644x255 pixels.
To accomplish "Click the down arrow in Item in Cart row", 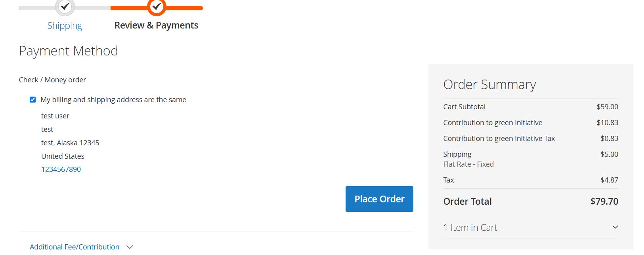I will click(615, 227).
